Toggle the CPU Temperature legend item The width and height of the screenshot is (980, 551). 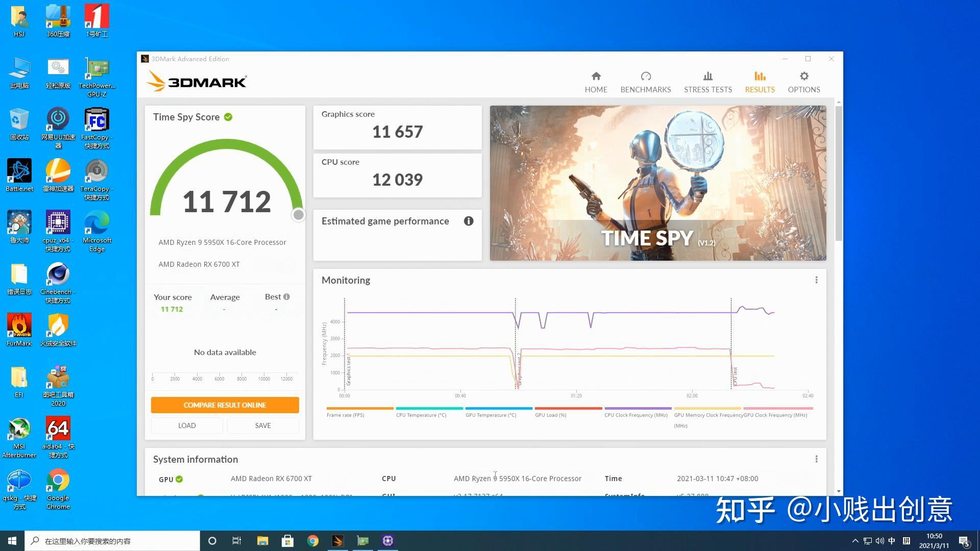tap(429, 412)
